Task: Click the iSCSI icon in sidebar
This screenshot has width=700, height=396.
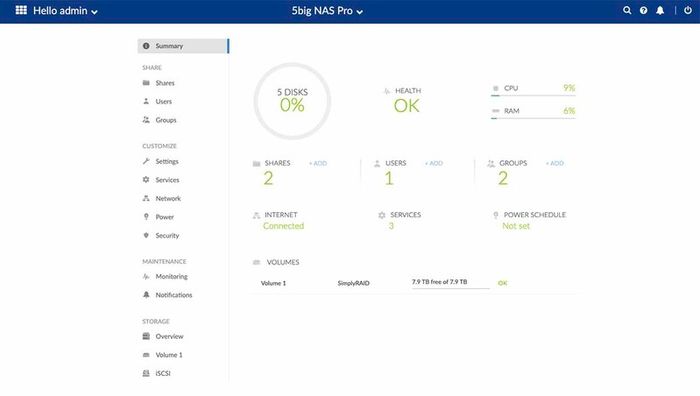Action: click(x=146, y=373)
